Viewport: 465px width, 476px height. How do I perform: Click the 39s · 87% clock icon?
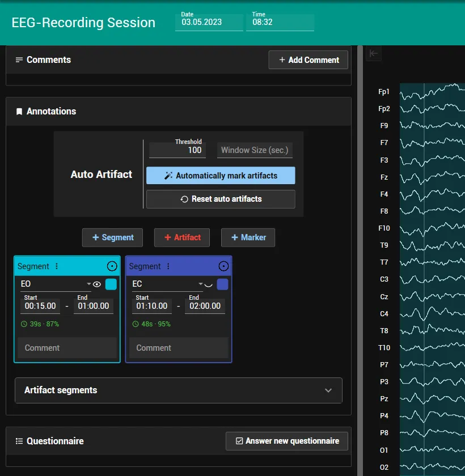(x=24, y=324)
